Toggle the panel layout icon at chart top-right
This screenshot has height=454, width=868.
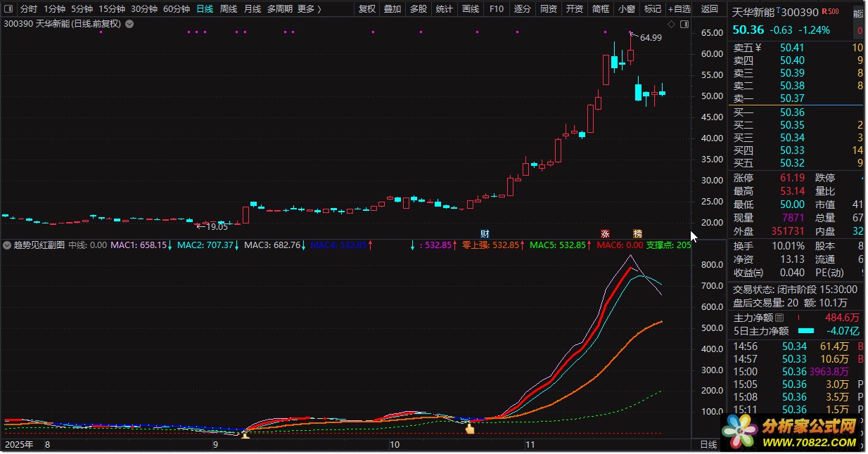point(684,24)
